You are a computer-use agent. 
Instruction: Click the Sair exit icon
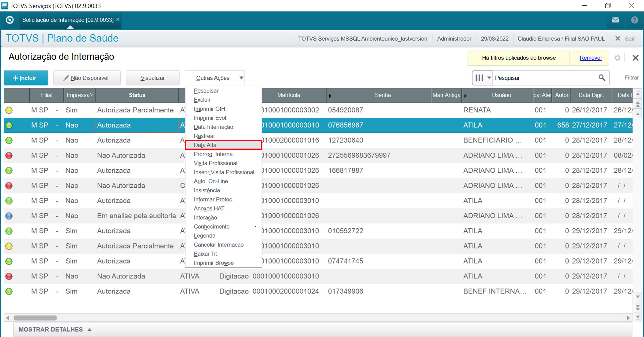[x=618, y=38]
